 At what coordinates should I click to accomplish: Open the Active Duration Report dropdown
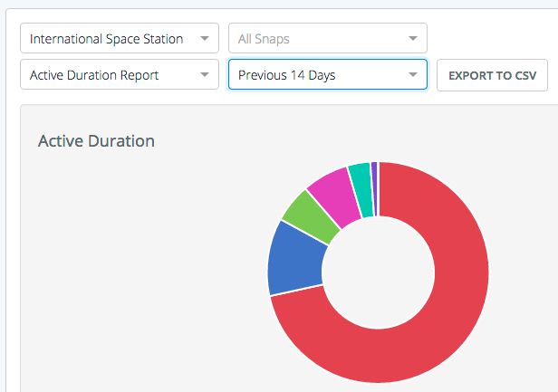[120, 75]
